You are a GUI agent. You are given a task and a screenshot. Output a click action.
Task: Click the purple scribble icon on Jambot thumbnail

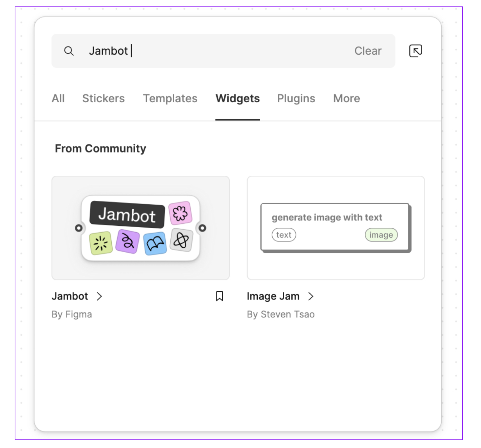pos(127,241)
